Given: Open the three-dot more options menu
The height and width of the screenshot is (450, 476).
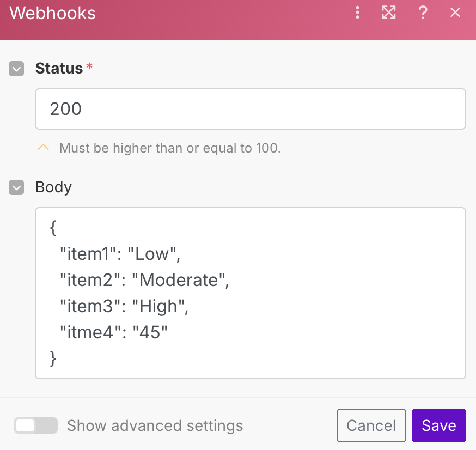Looking at the screenshot, I should 357,13.
